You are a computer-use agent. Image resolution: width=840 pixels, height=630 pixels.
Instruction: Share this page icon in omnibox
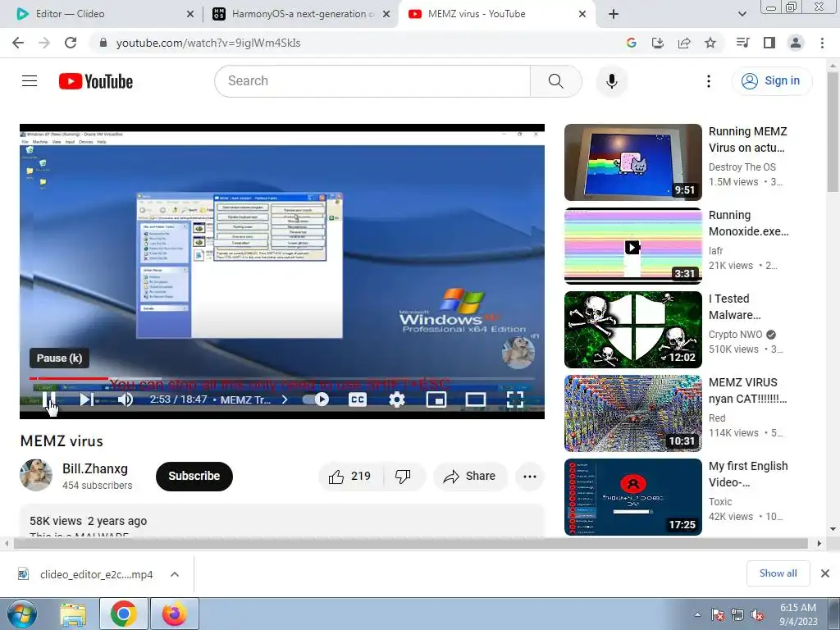pos(684,43)
